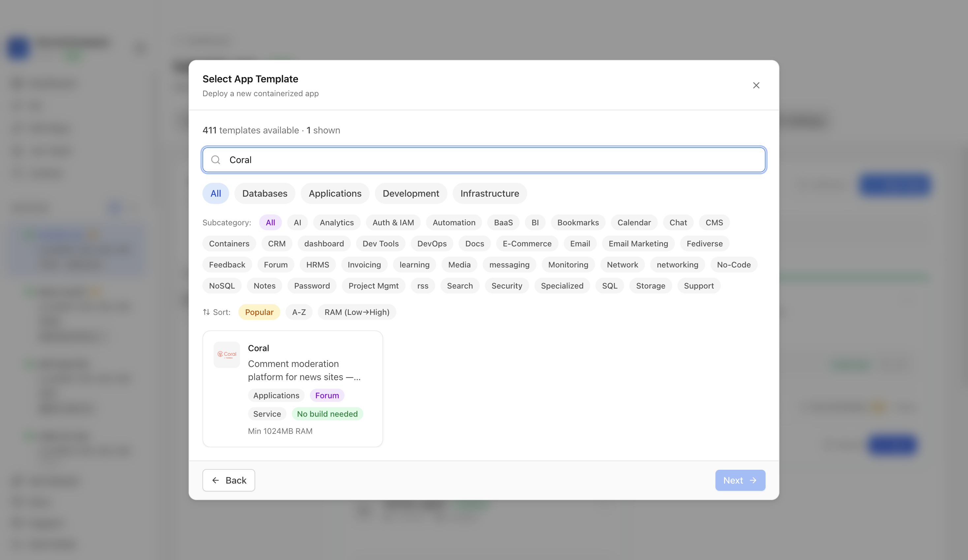Focus the template search field
Viewport: 968px width, 560px height.
click(484, 160)
